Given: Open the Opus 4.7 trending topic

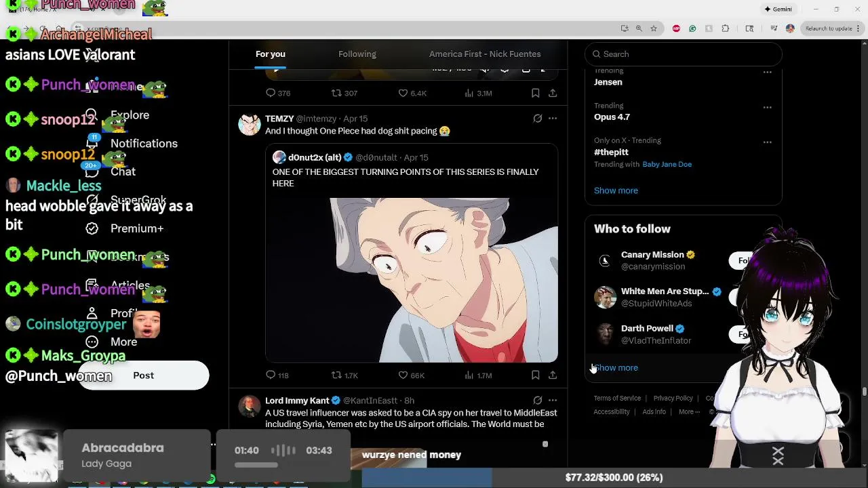Looking at the screenshot, I should (x=612, y=117).
